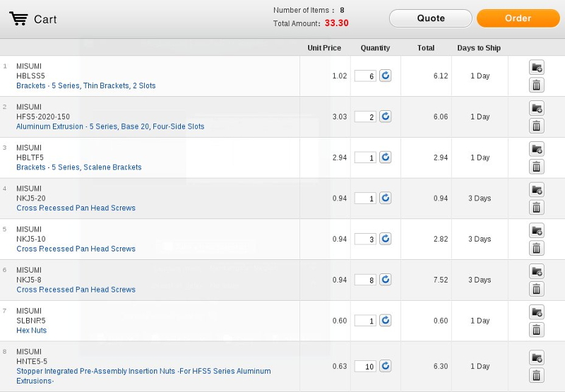Screen dimensions: 565x392
Task: Edit the quantity field for HFS5-2020-150
Action: 366,117
